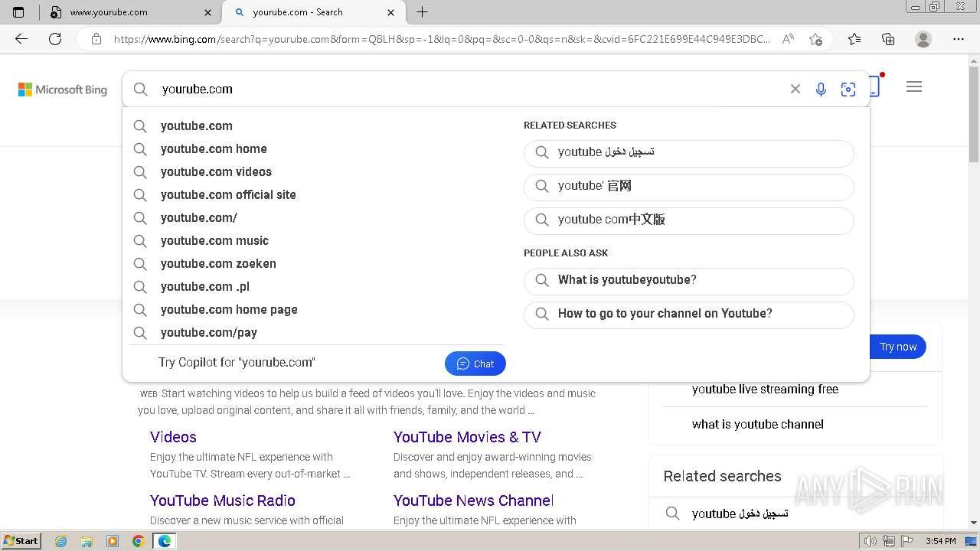
Task: View site information lock icon
Action: pyautogui.click(x=96, y=39)
